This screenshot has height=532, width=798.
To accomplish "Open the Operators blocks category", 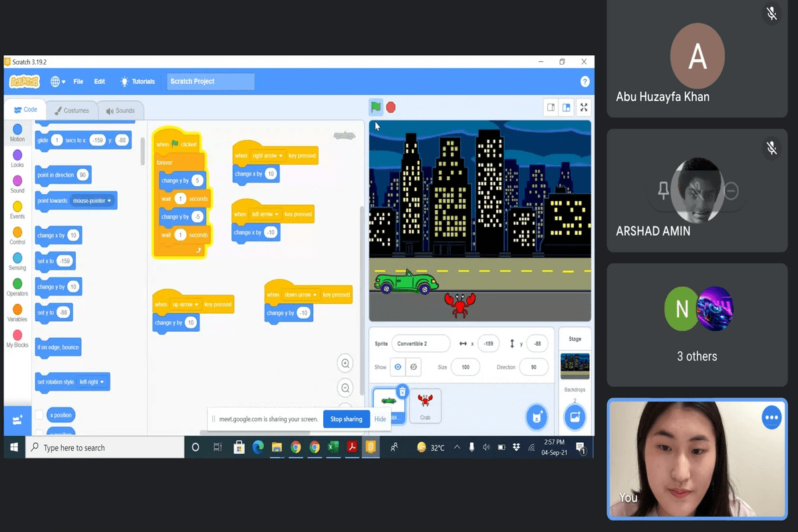I will coord(17,287).
